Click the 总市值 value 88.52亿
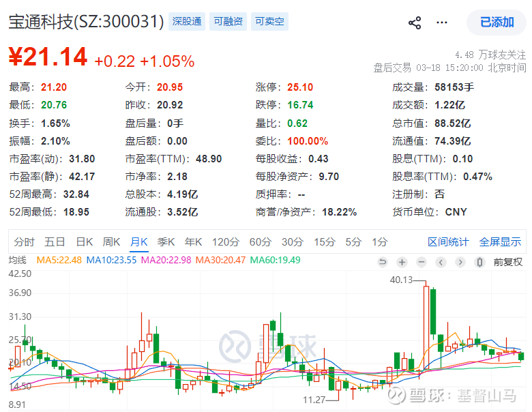This screenshot has width=532, height=412. [x=452, y=123]
